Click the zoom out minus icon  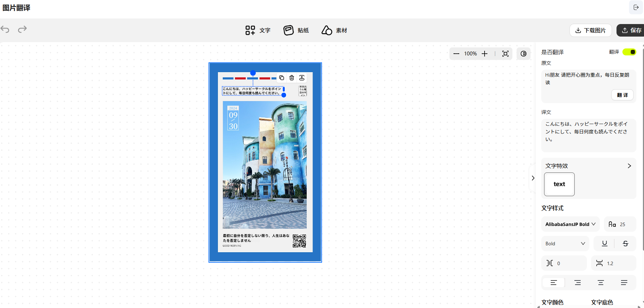coord(456,54)
